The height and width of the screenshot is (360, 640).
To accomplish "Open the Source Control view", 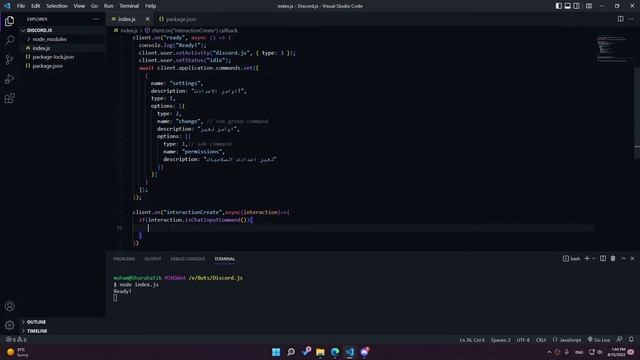I will click(9, 60).
